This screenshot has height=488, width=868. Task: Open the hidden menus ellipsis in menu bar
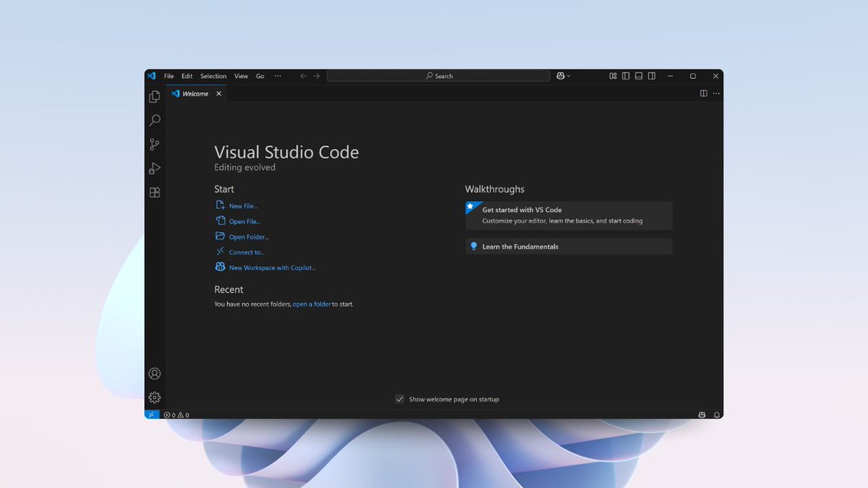pos(278,76)
